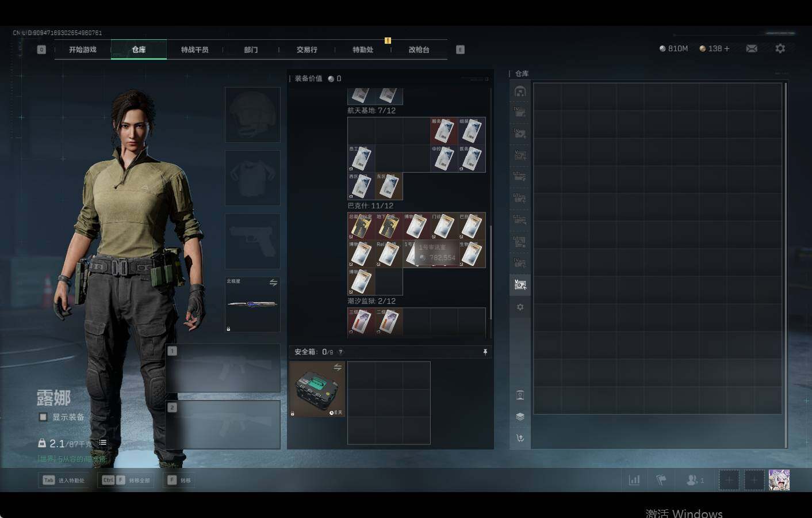Open the 安全箱 help question mark
The height and width of the screenshot is (518, 812).
[x=340, y=352]
